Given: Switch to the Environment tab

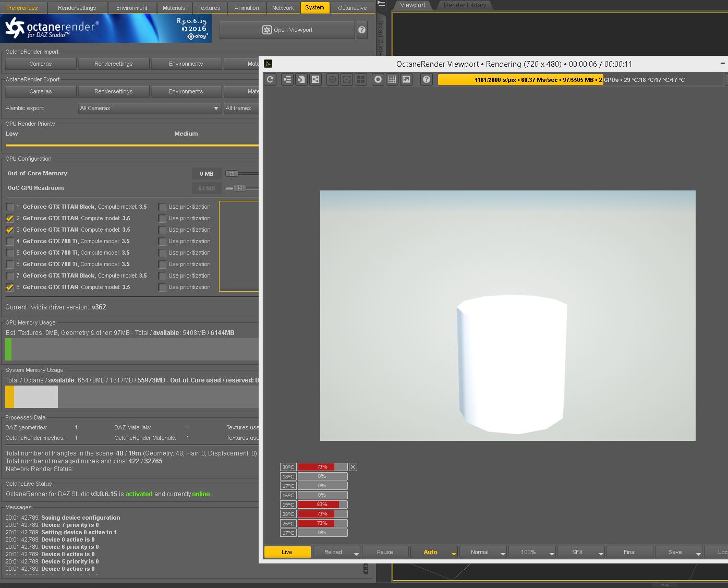Looking at the screenshot, I should tap(132, 8).
